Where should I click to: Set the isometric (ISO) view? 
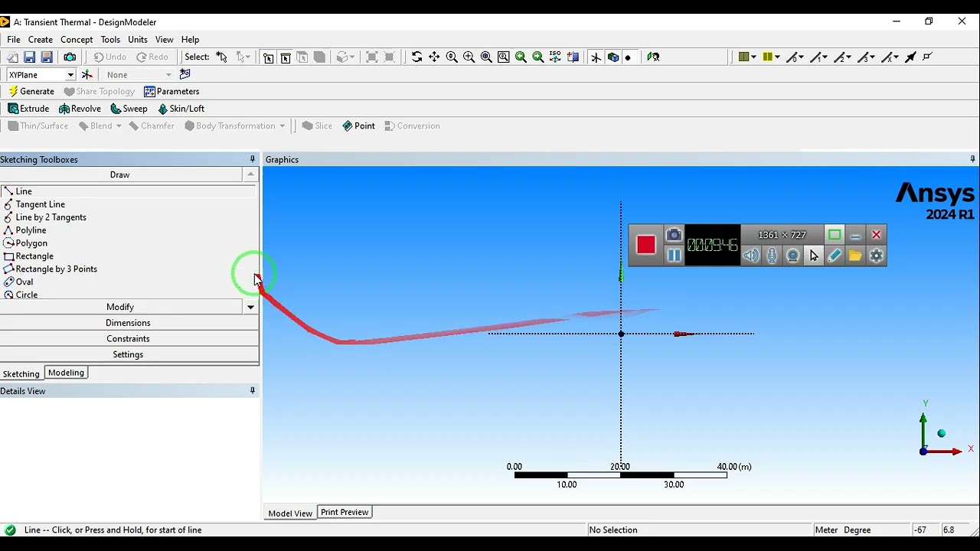coord(555,57)
